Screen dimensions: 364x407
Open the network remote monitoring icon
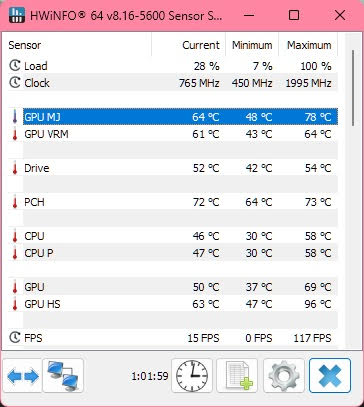click(x=63, y=376)
